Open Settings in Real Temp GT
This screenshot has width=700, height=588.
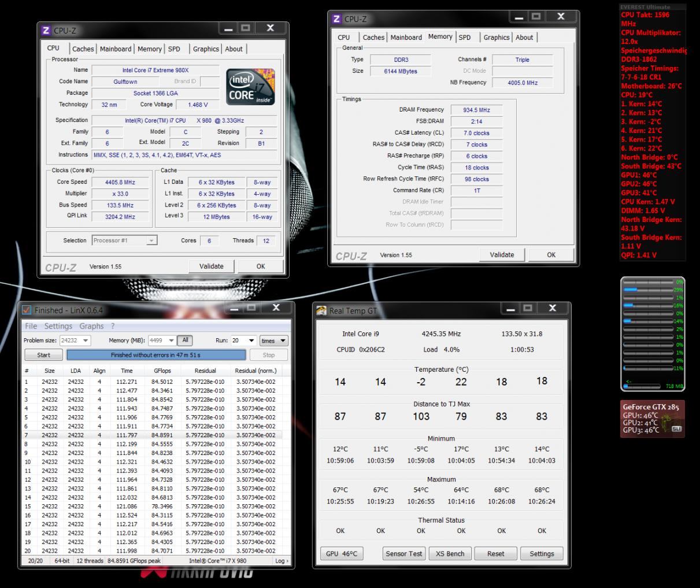[542, 554]
